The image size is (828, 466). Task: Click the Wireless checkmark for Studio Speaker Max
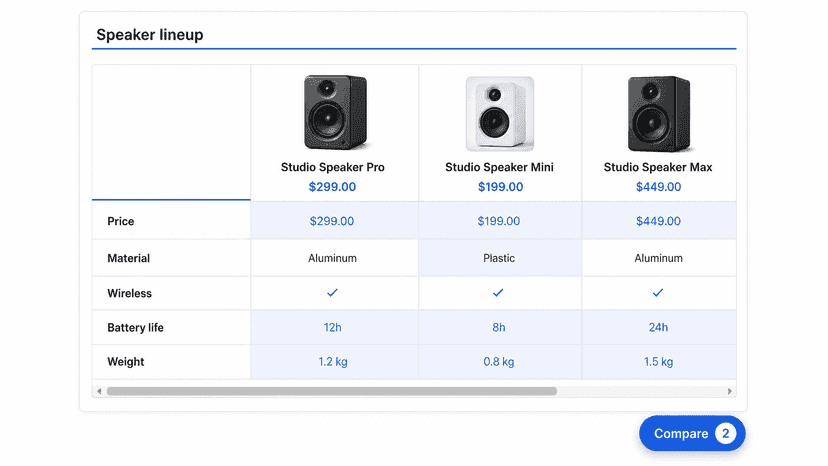coord(657,293)
